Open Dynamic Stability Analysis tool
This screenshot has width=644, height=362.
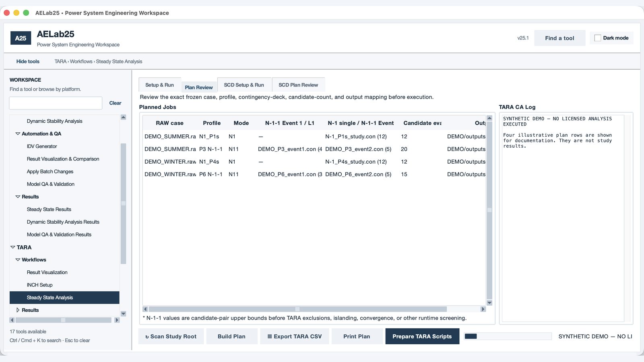click(54, 121)
